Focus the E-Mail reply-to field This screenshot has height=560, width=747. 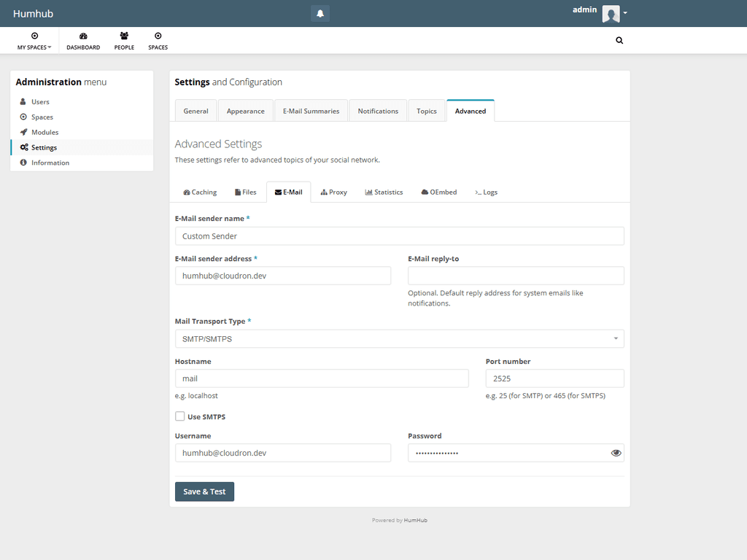pos(516,276)
